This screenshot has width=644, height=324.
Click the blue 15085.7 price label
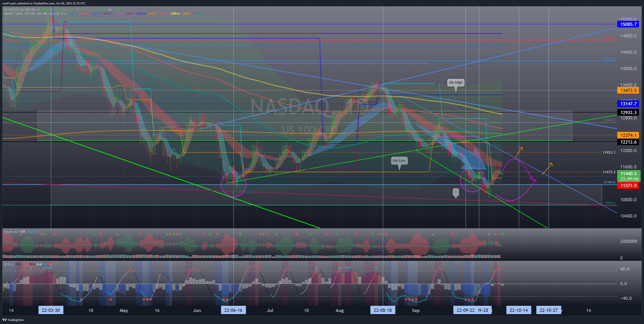coord(628,24)
